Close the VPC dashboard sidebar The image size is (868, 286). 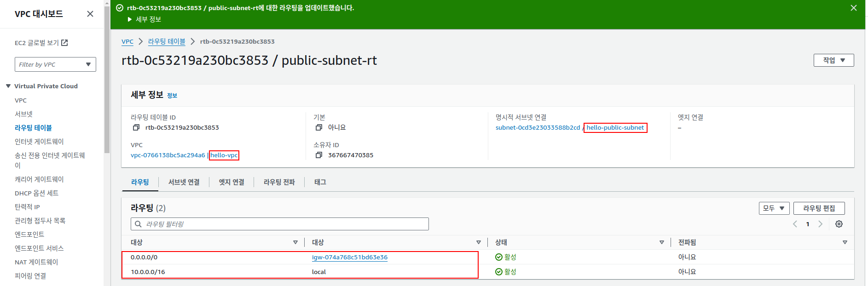90,14
